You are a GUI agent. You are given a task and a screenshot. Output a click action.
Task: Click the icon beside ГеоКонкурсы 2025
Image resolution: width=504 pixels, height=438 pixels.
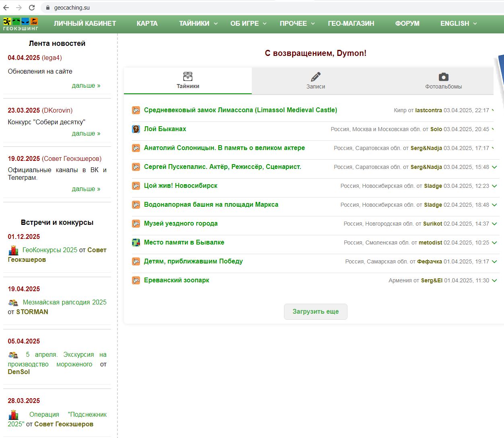(x=14, y=251)
